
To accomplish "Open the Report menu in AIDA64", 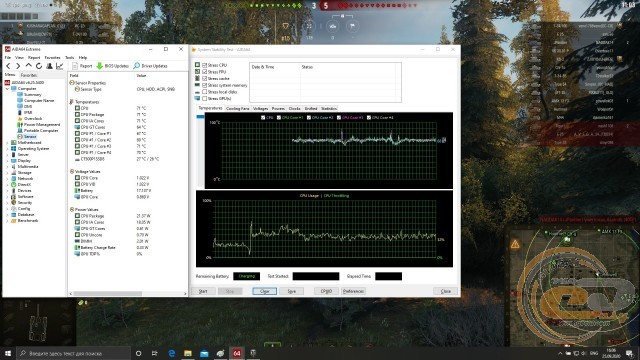I will pyautogui.click(x=34, y=58).
